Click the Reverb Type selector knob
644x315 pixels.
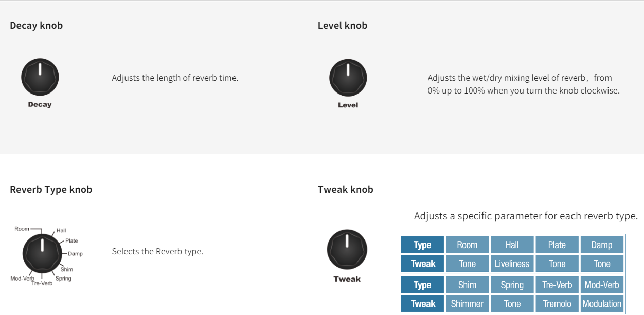[42, 253]
